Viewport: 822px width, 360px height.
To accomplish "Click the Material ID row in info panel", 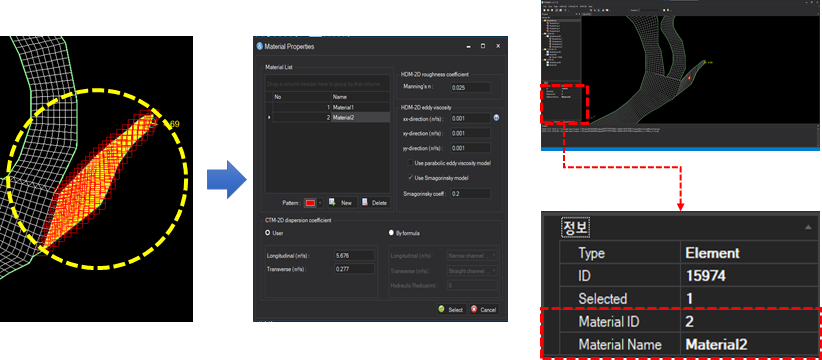I will tap(689, 321).
